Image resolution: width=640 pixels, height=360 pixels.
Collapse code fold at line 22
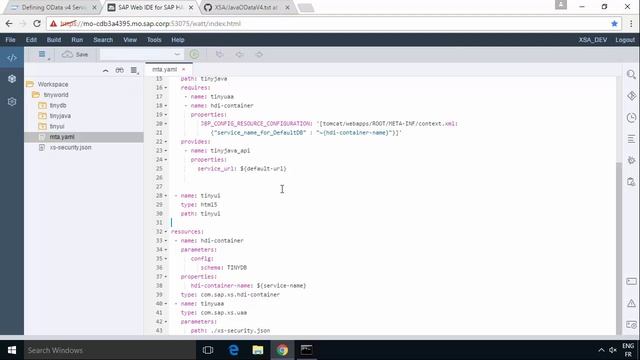166,142
